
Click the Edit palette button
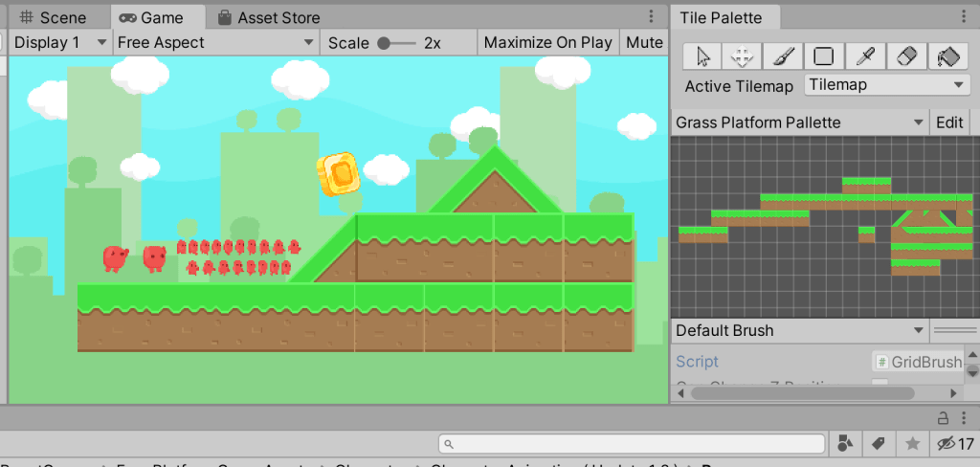[949, 122]
